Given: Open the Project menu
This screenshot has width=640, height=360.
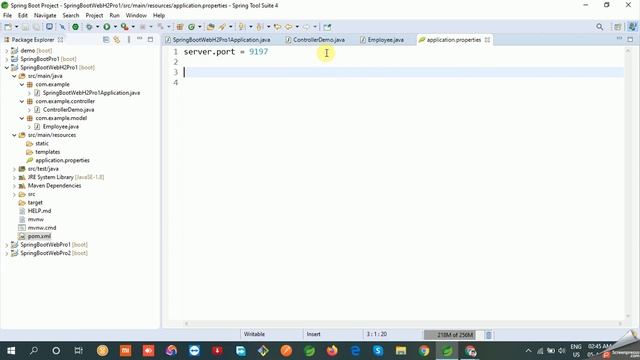Looking at the screenshot, I should [x=94, y=16].
